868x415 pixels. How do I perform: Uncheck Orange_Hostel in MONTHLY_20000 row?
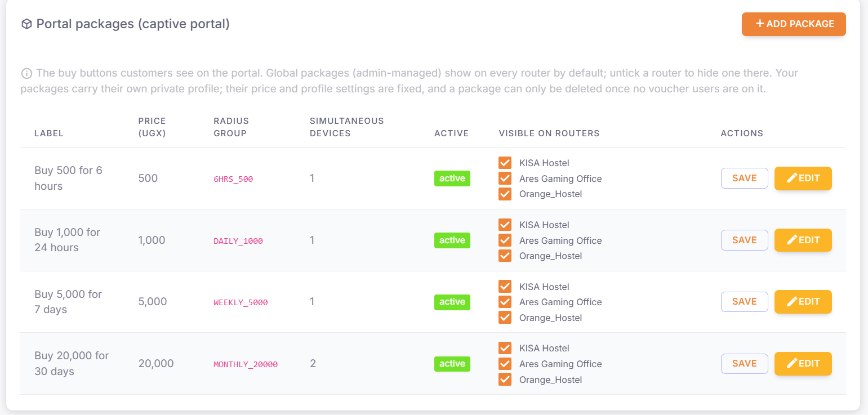click(505, 380)
